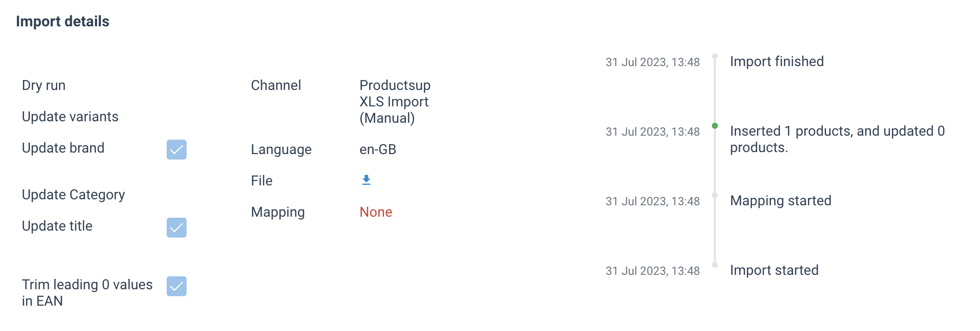Click the Update variants option label
The width and height of the screenshot is (980, 331).
point(70,117)
